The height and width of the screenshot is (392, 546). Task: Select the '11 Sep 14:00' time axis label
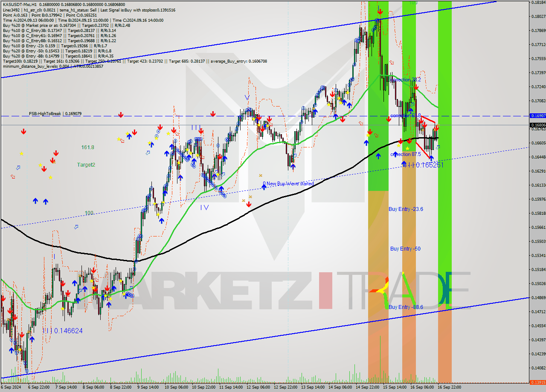[x=231, y=387]
